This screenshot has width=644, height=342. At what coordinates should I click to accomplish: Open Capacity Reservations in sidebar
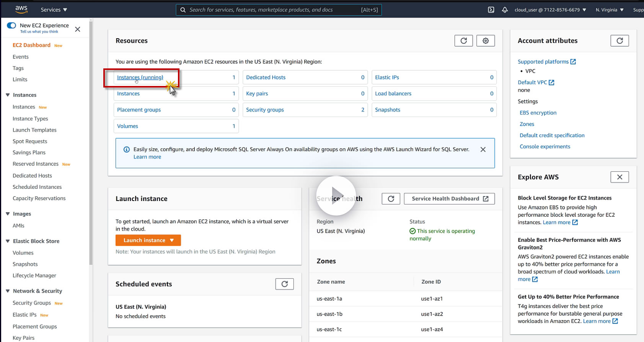(39, 198)
